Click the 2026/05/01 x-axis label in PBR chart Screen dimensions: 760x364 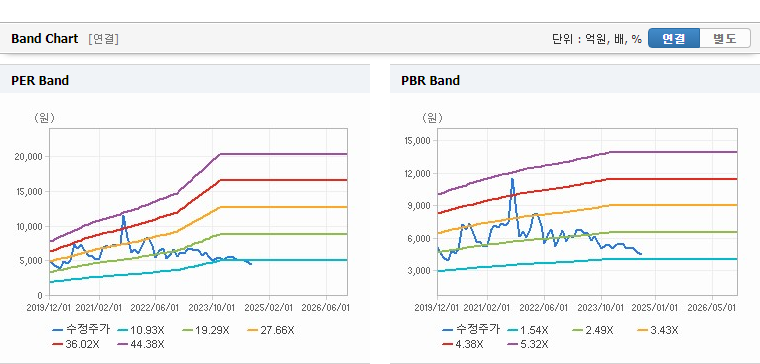[x=712, y=307]
